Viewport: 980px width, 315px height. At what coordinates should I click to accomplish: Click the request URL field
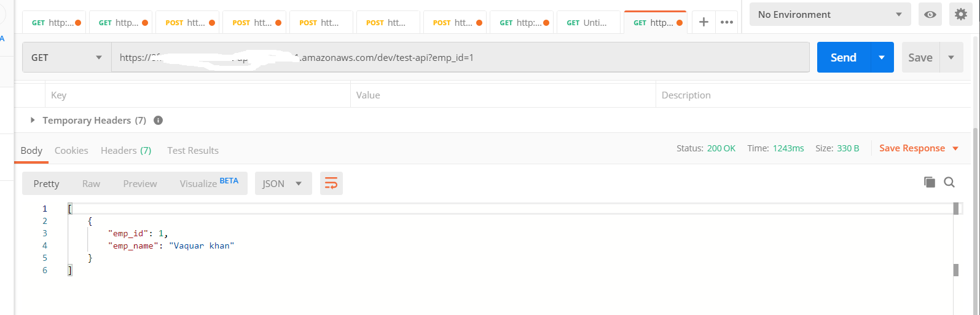point(460,57)
